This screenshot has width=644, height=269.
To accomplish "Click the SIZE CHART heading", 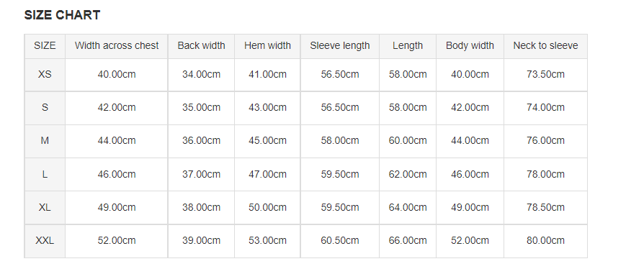I will click(x=62, y=15).
